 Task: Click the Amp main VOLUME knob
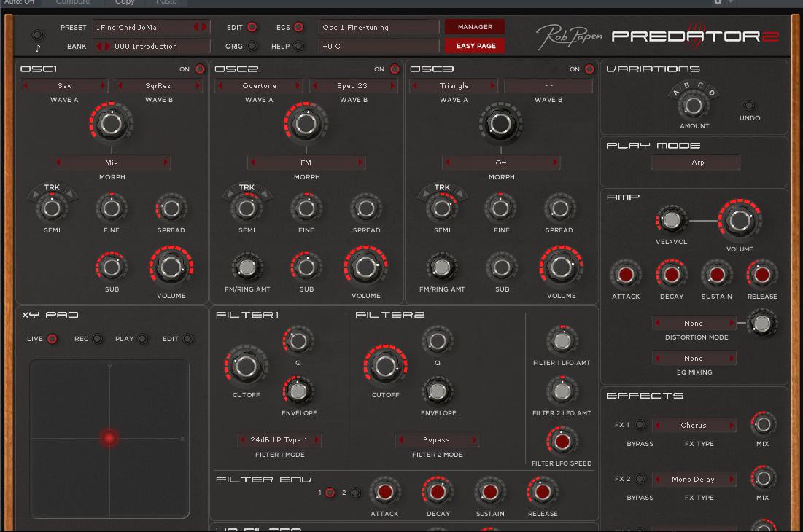740,221
